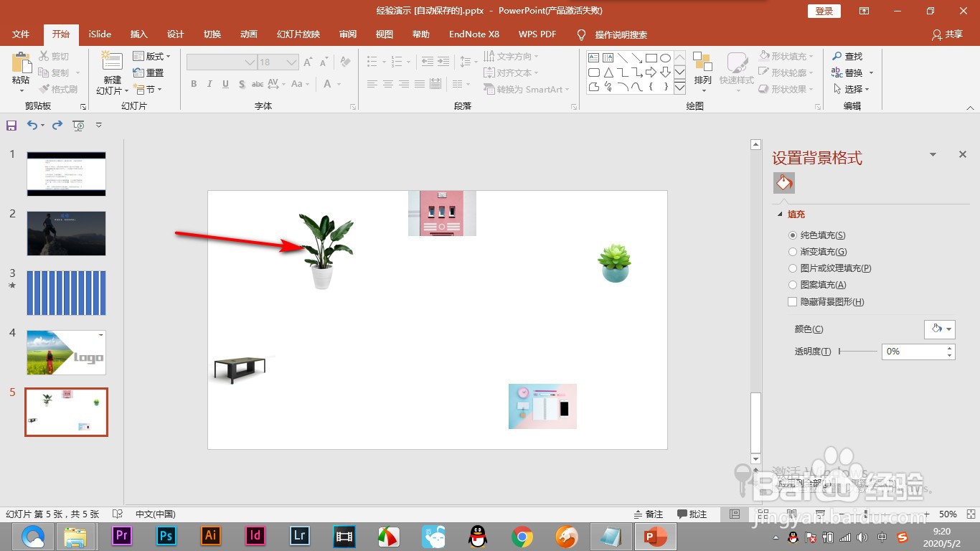The image size is (980, 551).
Task: Open the task pane options arrow
Action: [x=933, y=154]
